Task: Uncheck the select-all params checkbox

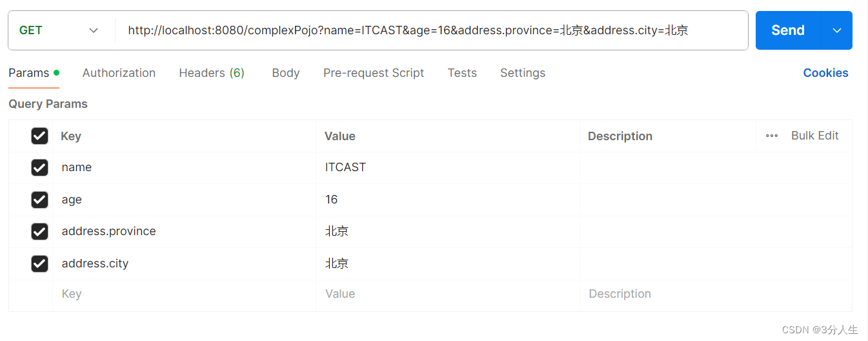Action: pyautogui.click(x=39, y=136)
